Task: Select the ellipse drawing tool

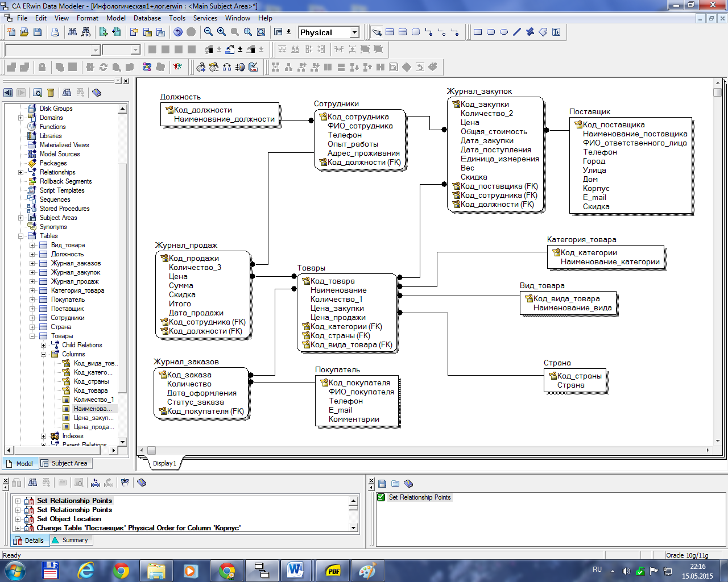Action: tap(504, 32)
